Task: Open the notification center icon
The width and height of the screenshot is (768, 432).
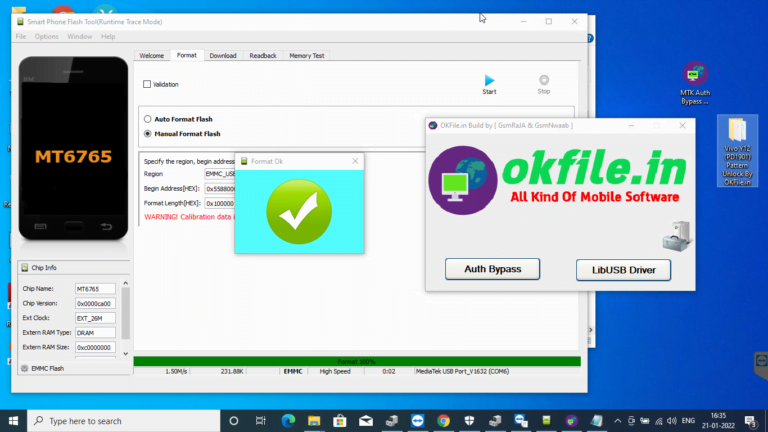Action: click(750, 421)
